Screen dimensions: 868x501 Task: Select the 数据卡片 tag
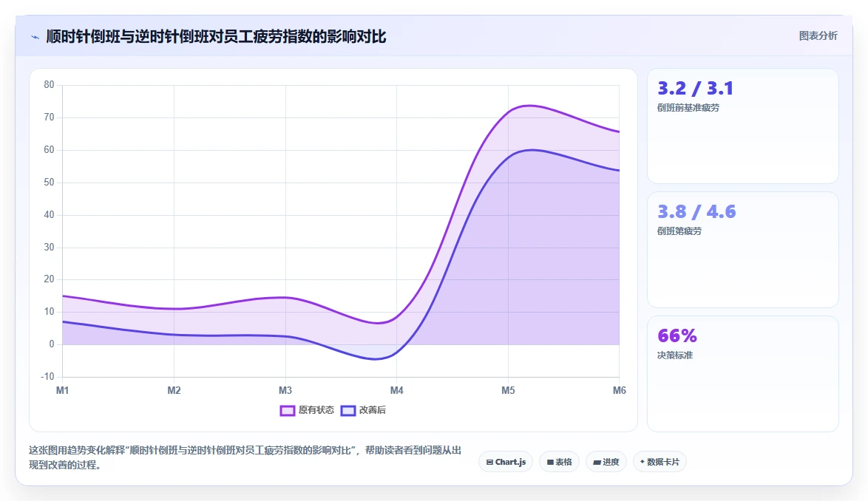660,462
